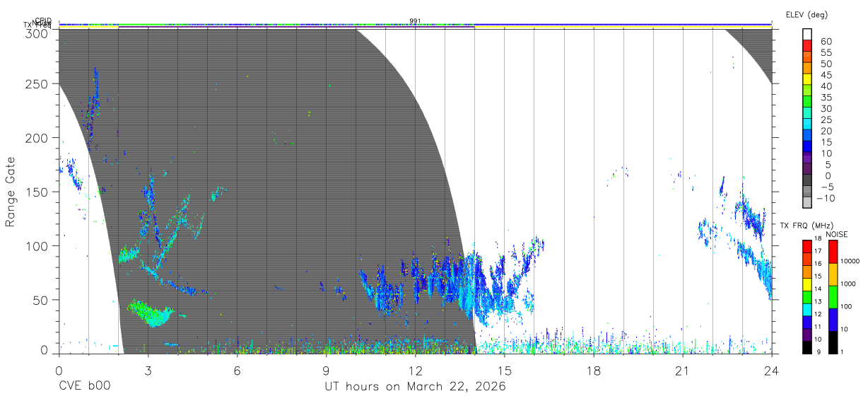The height and width of the screenshot is (401, 868).
Task: Click the x-axis hour label 12
Action: pyautogui.click(x=415, y=371)
